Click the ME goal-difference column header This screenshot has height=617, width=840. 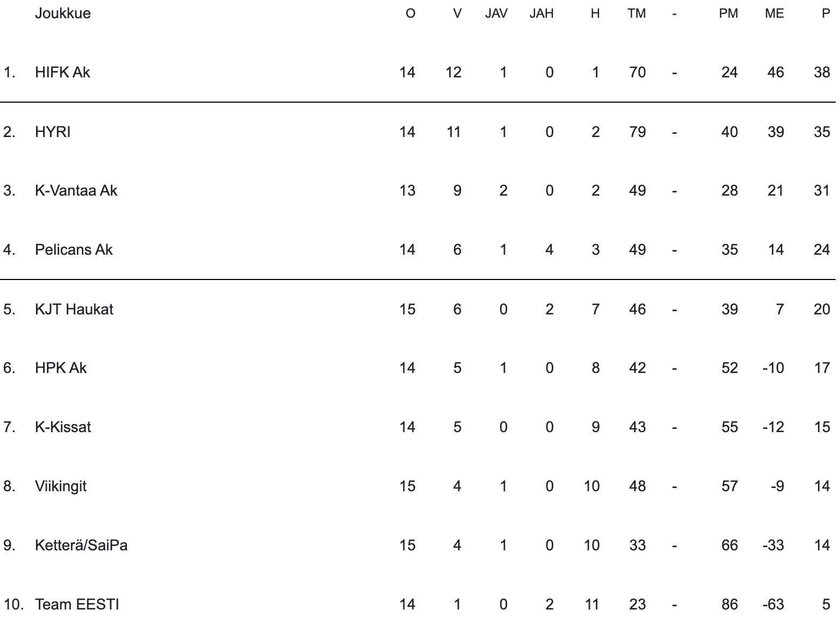774,13
